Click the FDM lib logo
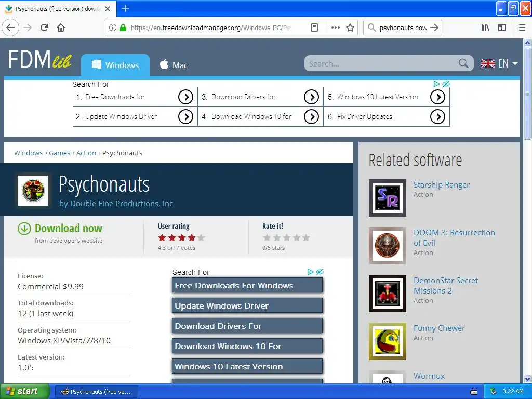532x399 pixels. tap(39, 60)
